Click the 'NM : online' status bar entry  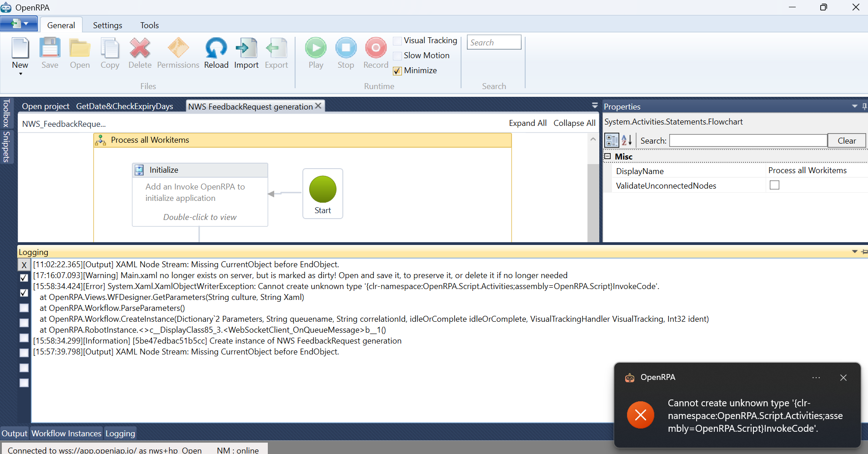[238, 450]
